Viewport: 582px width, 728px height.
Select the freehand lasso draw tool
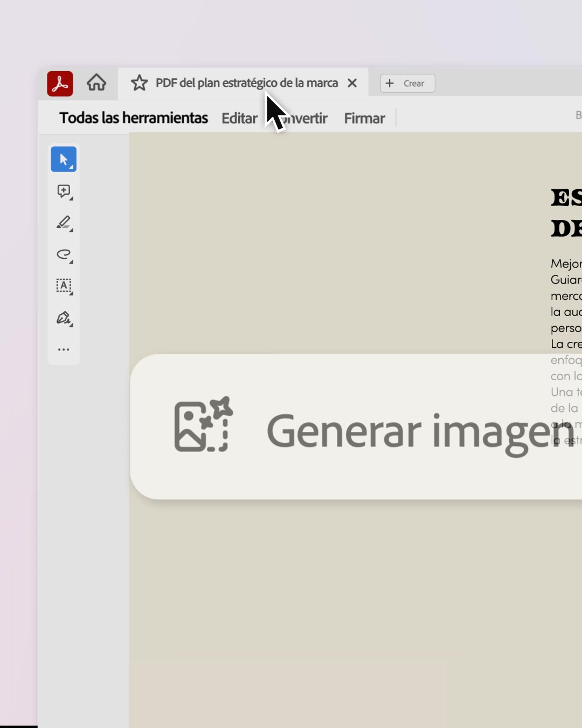coord(64,255)
